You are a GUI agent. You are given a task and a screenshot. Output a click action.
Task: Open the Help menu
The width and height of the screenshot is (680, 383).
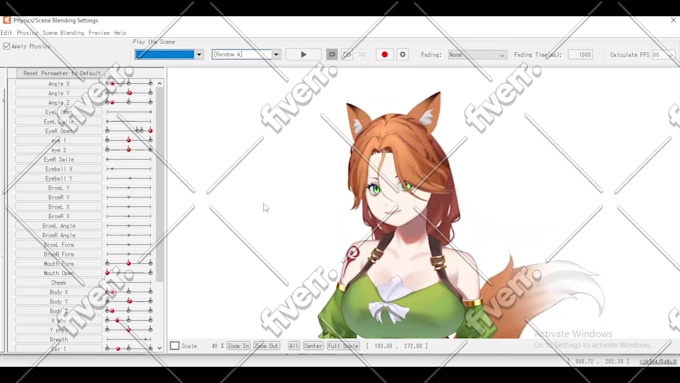pos(120,33)
